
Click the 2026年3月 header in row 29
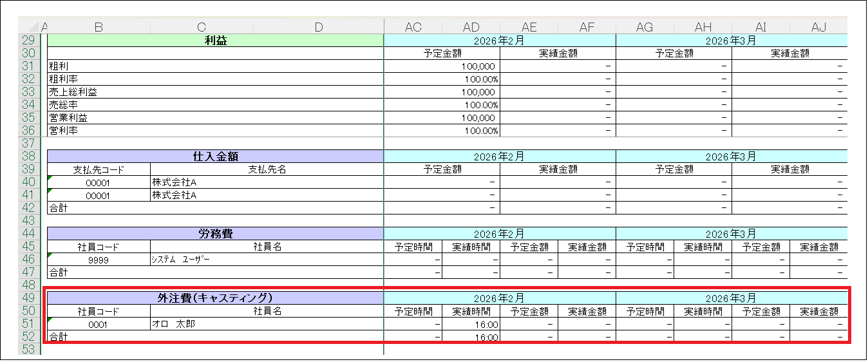click(x=731, y=41)
